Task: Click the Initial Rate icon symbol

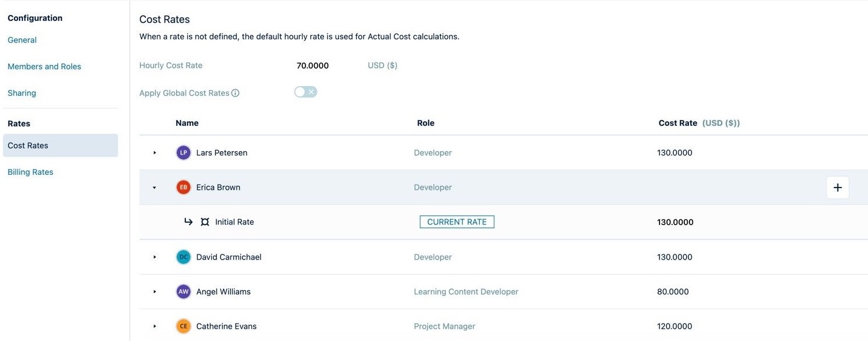Action: pyautogui.click(x=204, y=222)
